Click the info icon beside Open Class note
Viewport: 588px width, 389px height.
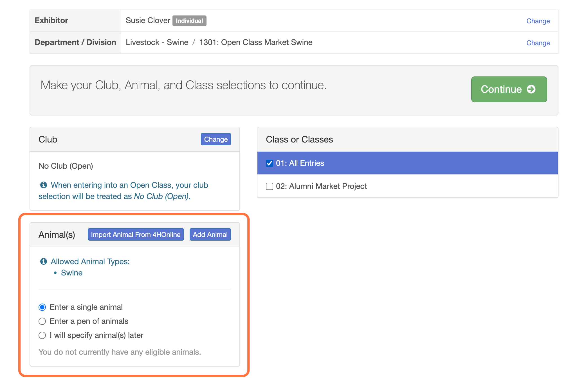[x=43, y=185]
